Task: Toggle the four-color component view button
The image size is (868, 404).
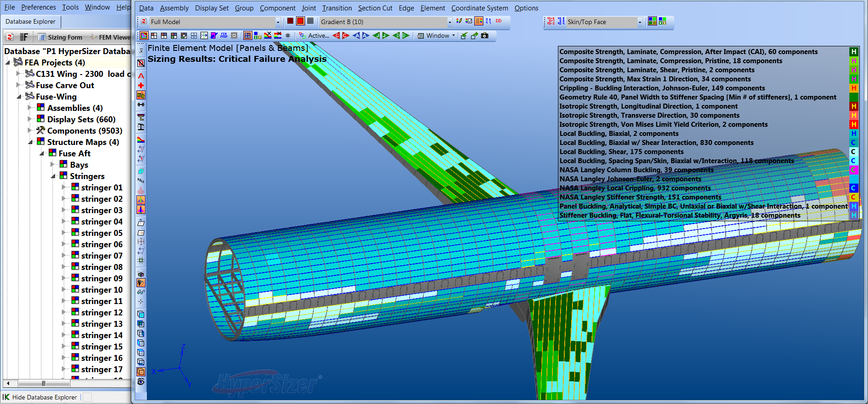Action: pos(652,21)
